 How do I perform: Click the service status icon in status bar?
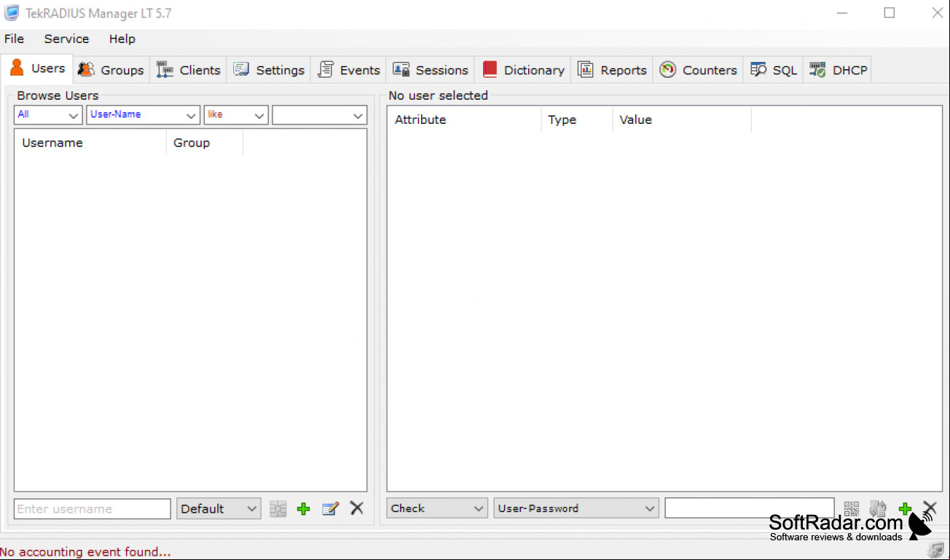(936, 551)
